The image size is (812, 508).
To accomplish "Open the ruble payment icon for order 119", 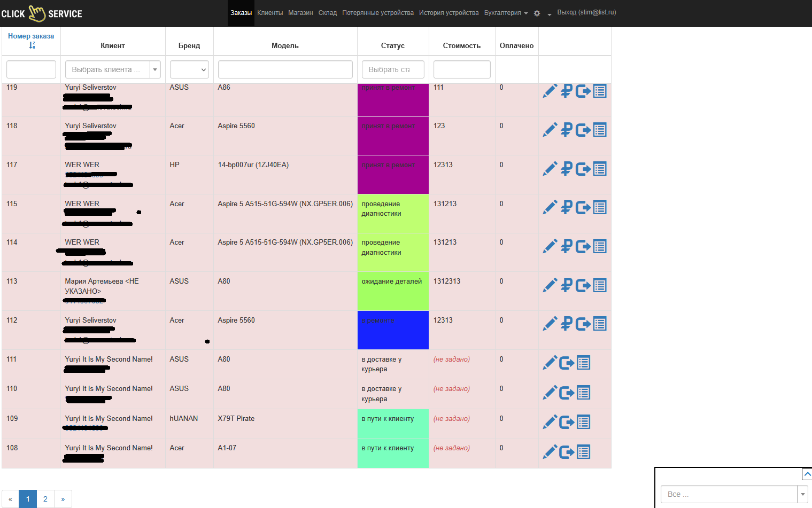I will coord(567,91).
